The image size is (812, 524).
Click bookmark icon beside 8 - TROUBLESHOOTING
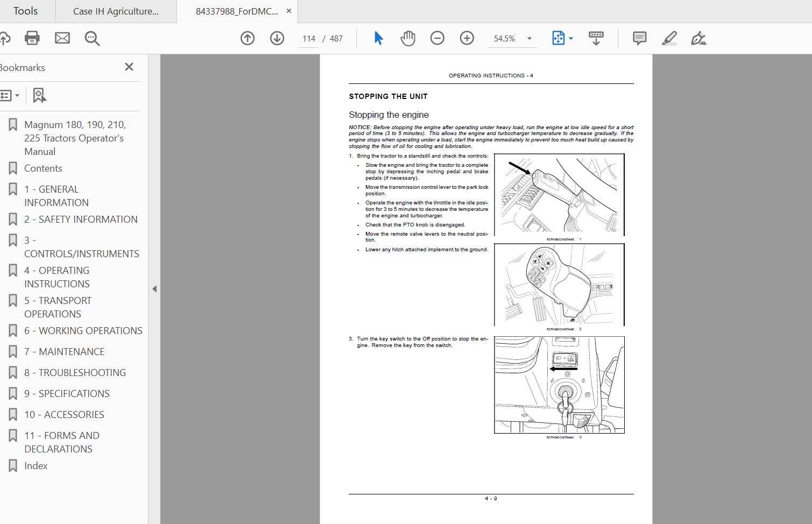(x=13, y=373)
